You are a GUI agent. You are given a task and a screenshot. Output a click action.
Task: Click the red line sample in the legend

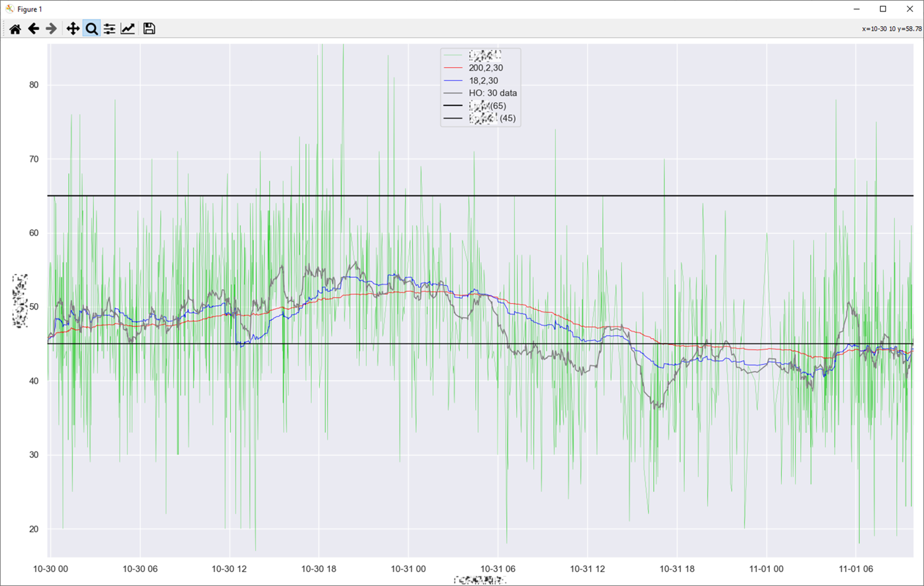coord(454,67)
